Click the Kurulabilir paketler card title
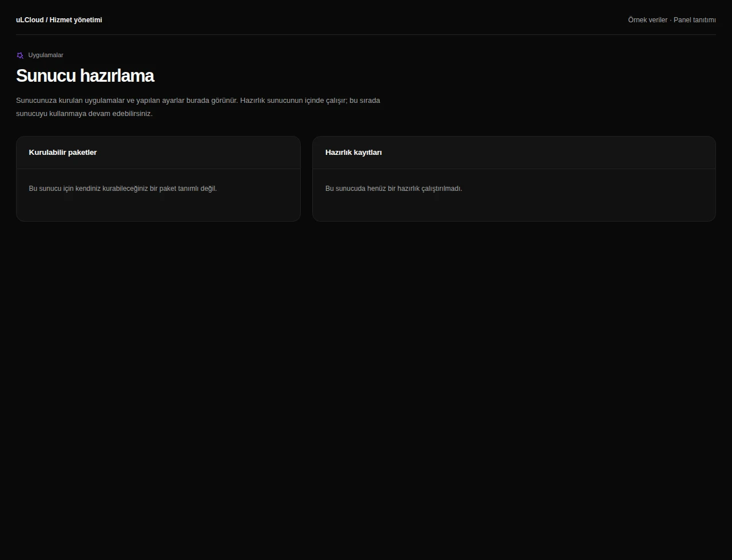Screen dimensions: 732x560 coord(63,153)
